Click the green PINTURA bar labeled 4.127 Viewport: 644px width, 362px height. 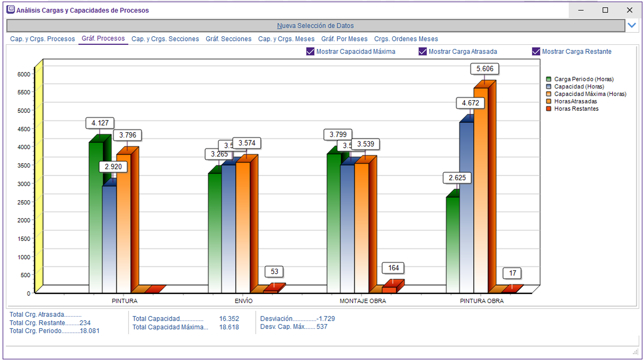click(96, 214)
